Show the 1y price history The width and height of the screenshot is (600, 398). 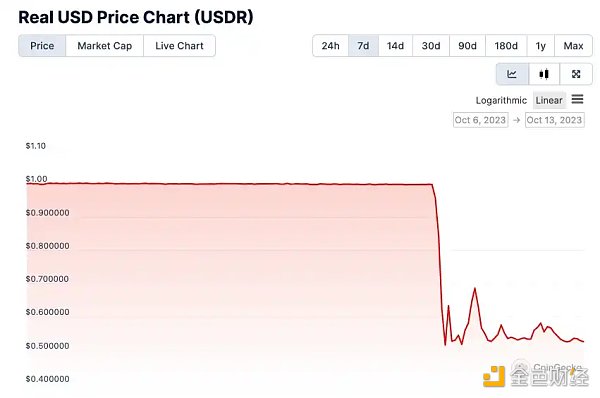tap(540, 46)
